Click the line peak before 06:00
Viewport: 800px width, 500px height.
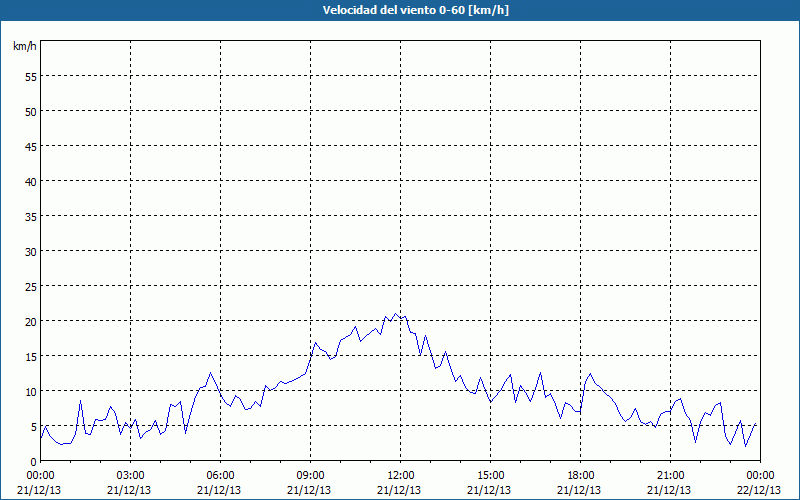(x=210, y=372)
